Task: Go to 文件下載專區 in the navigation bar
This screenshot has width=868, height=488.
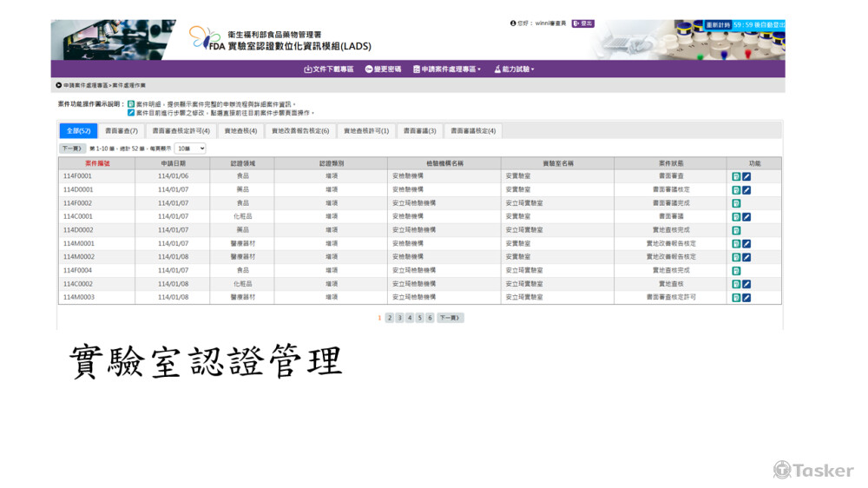Action: pos(329,69)
